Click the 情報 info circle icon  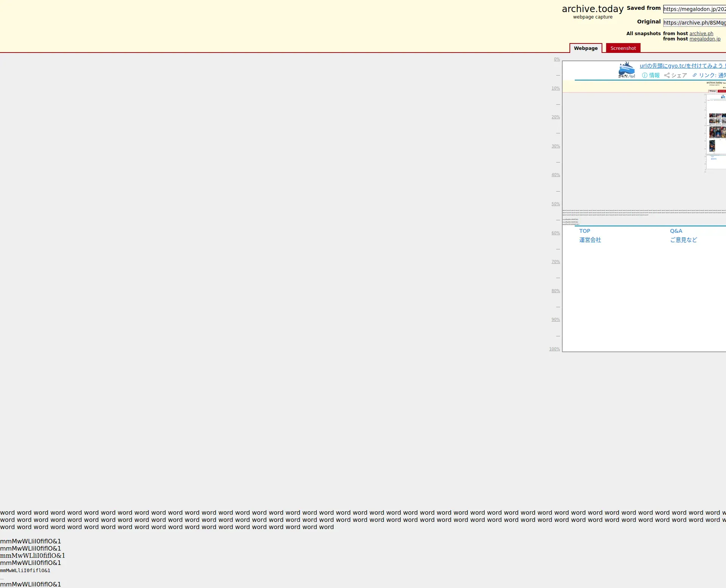[645, 75]
